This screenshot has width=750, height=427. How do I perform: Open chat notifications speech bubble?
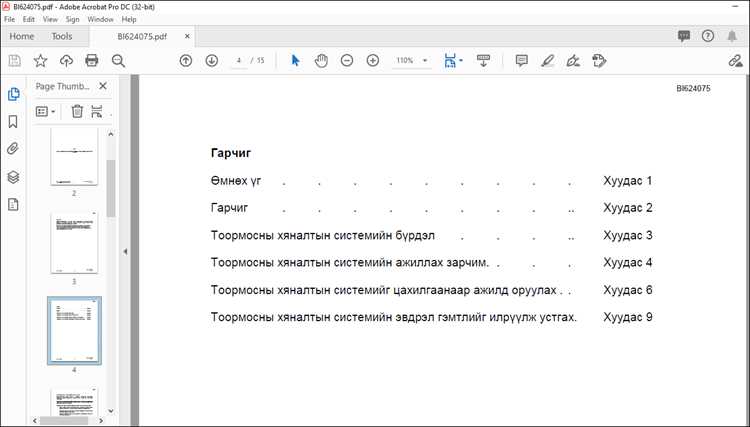click(684, 36)
